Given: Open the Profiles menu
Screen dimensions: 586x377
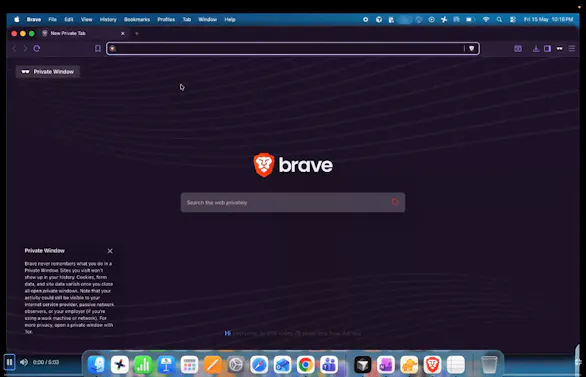Looking at the screenshot, I should pyautogui.click(x=166, y=19).
